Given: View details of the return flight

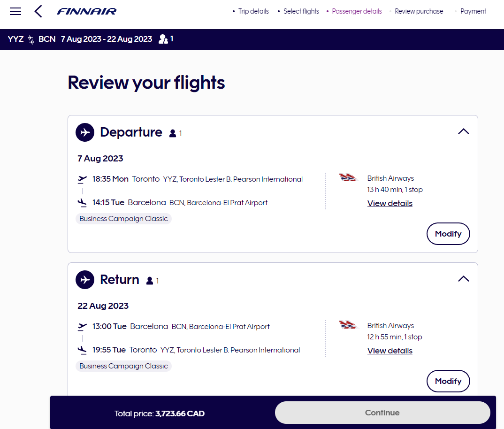Looking at the screenshot, I should pos(389,351).
